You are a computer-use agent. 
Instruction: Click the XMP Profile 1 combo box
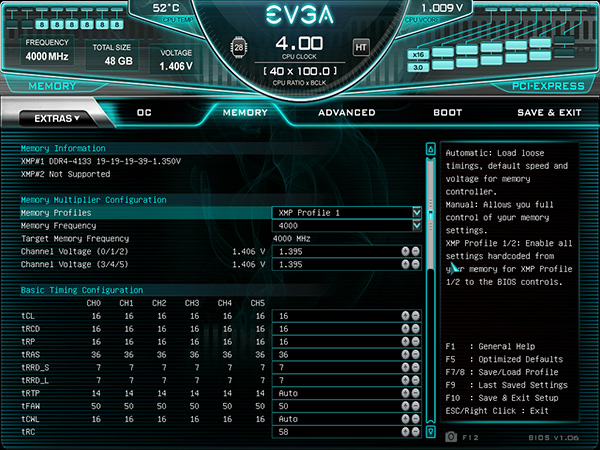pyautogui.click(x=347, y=213)
